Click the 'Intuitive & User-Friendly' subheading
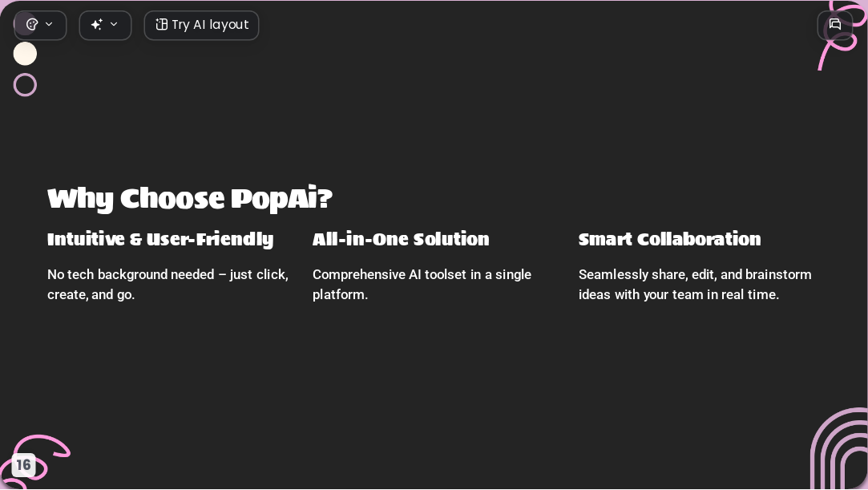Image resolution: width=868 pixels, height=490 pixels. (x=160, y=239)
